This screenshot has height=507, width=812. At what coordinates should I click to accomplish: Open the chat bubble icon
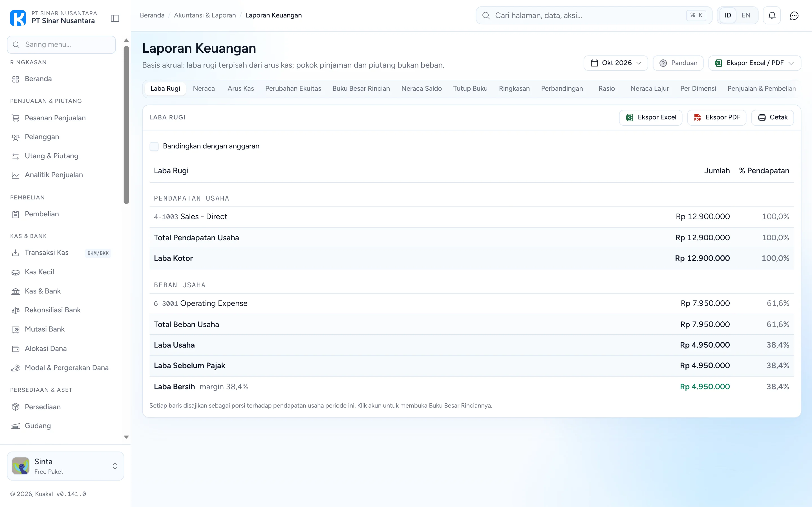point(794,15)
